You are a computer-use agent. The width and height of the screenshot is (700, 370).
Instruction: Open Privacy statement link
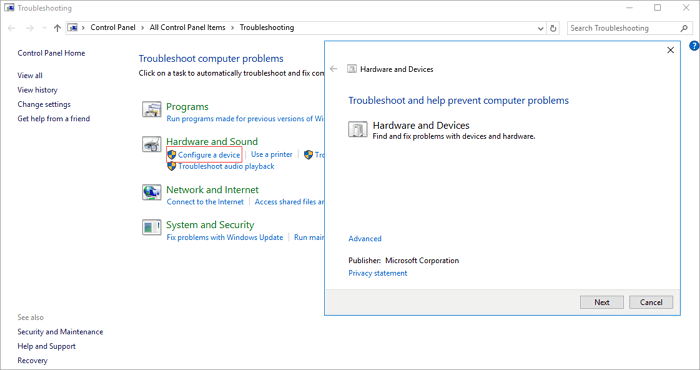coord(378,273)
